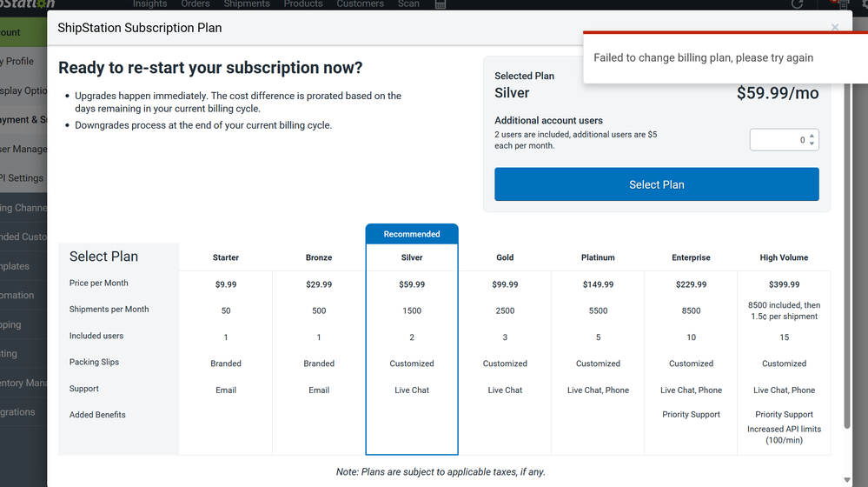
Task: Select the Platinum plan column
Action: click(x=598, y=257)
